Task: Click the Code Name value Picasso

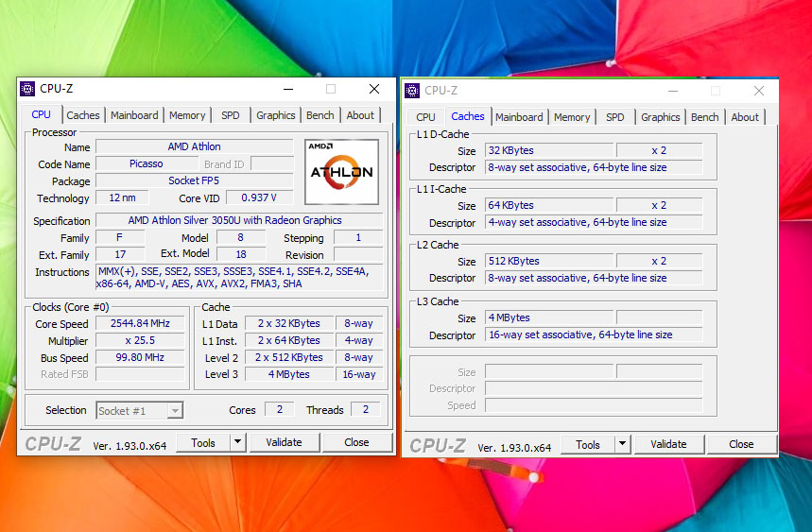Action: point(147,164)
